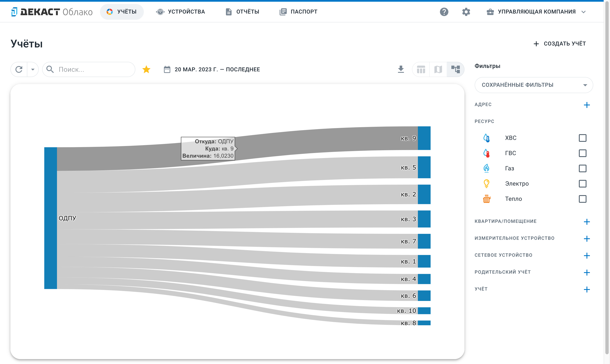Image resolution: width=610 pixels, height=364 pixels.
Task: Enable the ГВС checkbox
Action: click(582, 153)
